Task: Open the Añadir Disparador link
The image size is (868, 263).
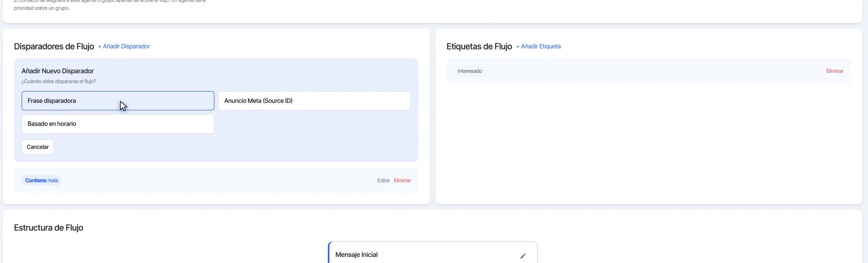Action: pos(124,47)
